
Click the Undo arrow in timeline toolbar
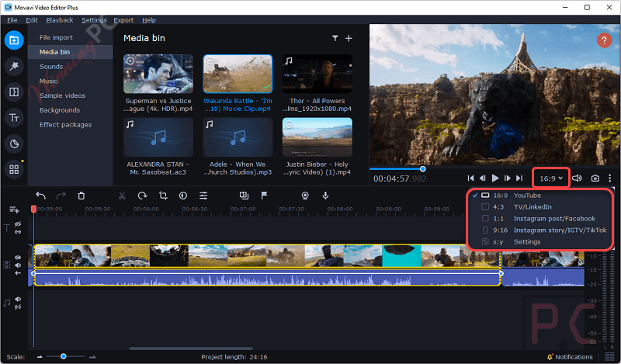41,196
